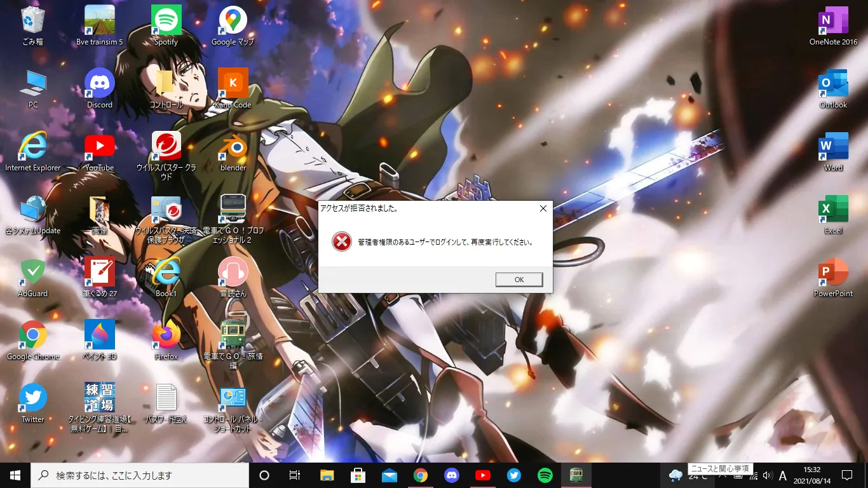This screenshot has height=488, width=868.
Task: Select the 電車でGO！旅情編 desktop icon
Action: pyautogui.click(x=233, y=345)
